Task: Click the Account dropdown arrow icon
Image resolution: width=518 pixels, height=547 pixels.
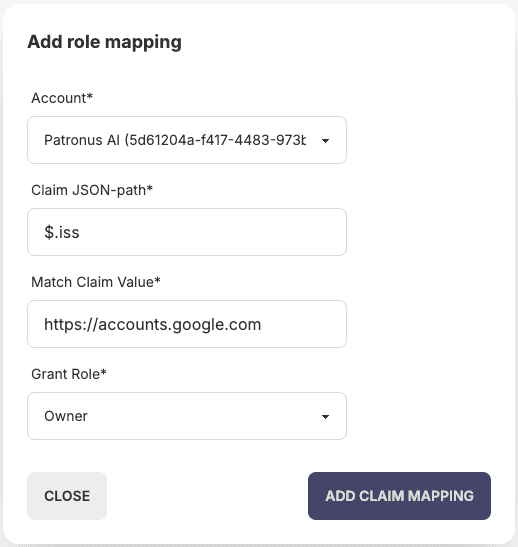Action: 325,141
